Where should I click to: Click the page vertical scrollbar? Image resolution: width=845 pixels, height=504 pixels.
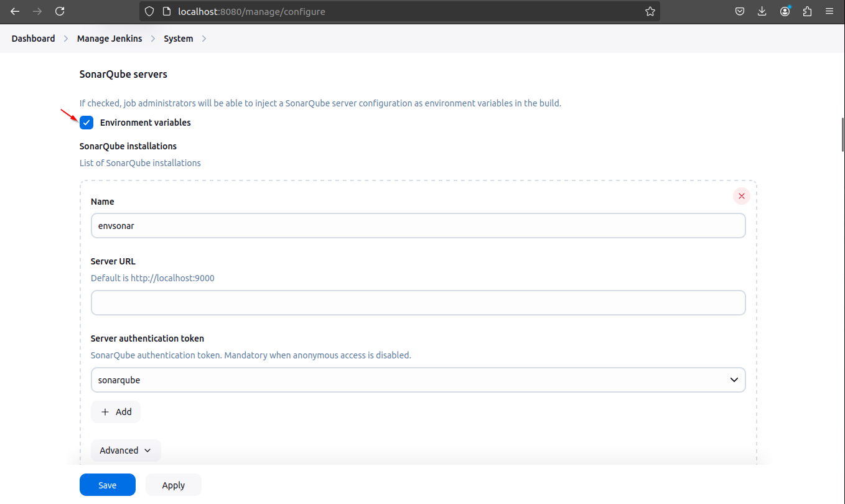point(843,134)
